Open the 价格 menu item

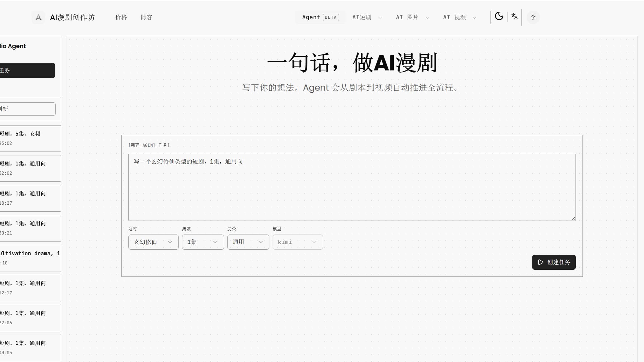121,17
